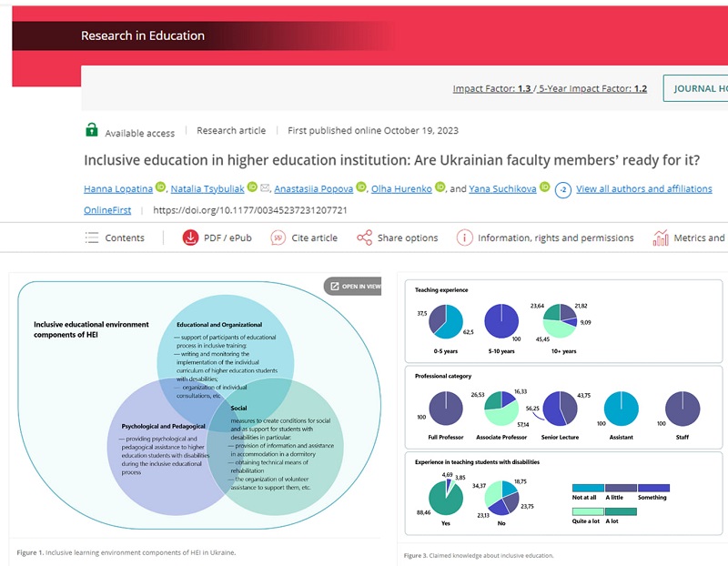The width and height of the screenshot is (728, 566).
Task: Click 'First published online October 19, 2023' text
Action: [373, 130]
